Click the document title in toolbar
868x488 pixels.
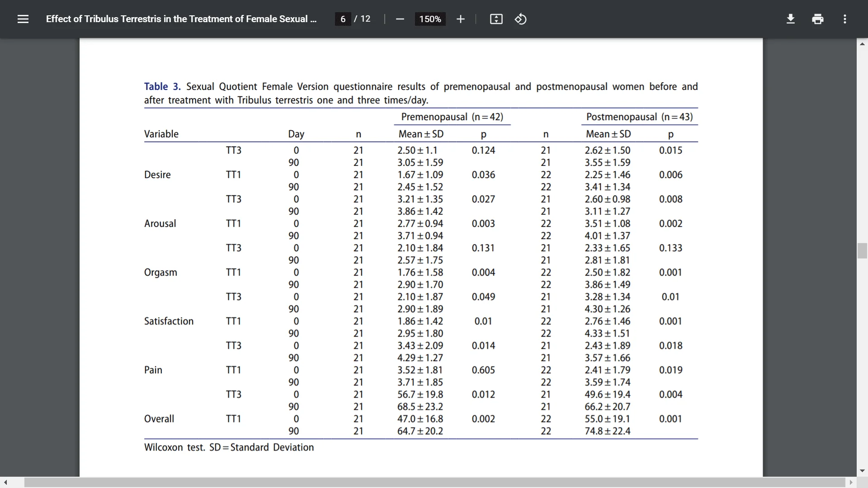tap(181, 19)
